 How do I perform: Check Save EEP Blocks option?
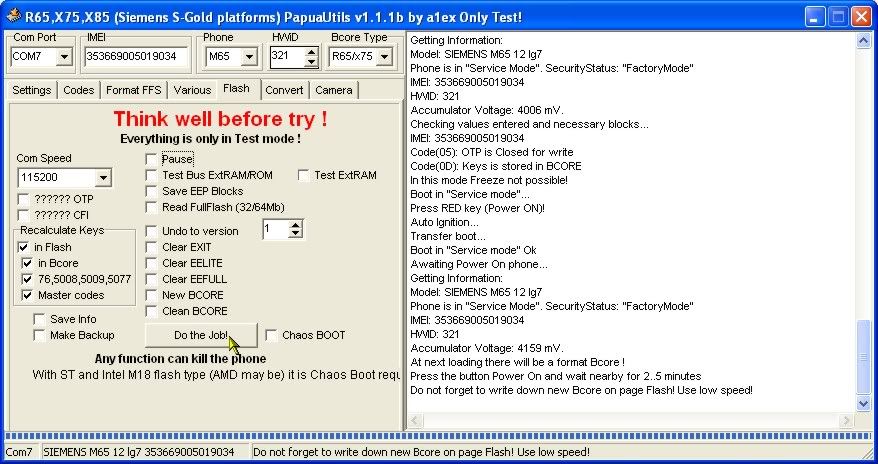151,191
